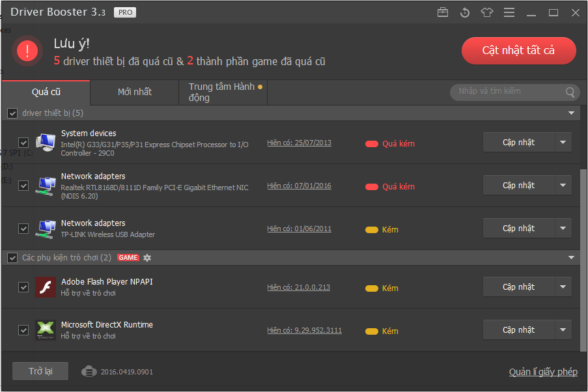Viewport: 588px width, 392px height.
Task: Click Cập nhật for Realtek network adapter
Action: 518,185
